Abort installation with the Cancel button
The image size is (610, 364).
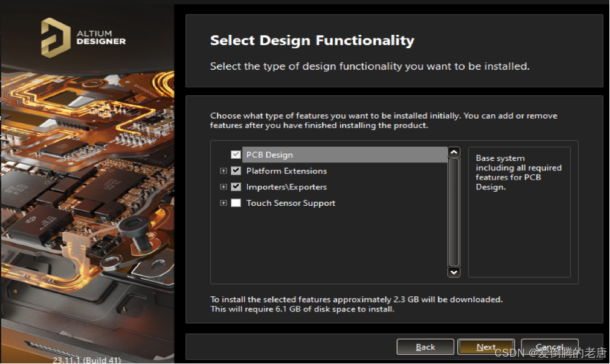[x=550, y=347]
